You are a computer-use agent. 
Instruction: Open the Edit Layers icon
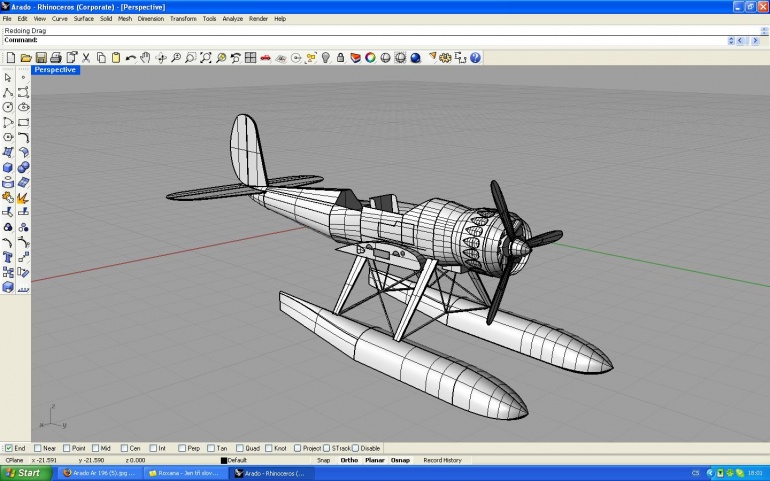tap(356, 58)
